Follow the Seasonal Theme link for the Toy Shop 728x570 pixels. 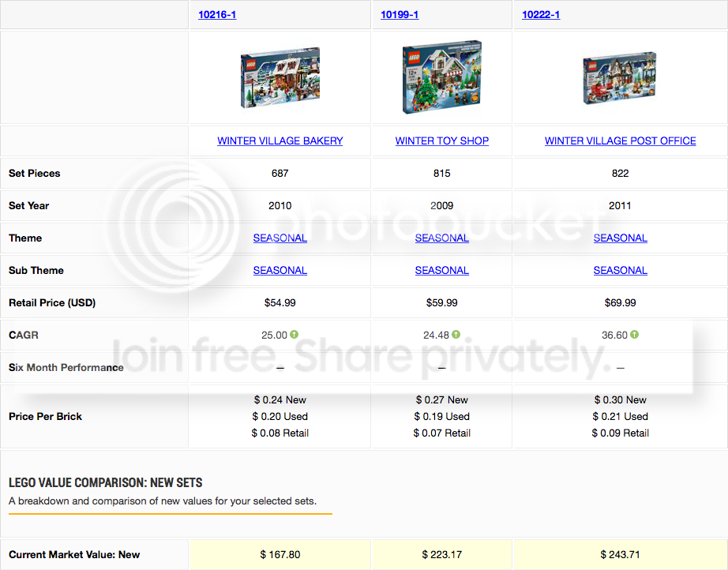[x=442, y=238]
